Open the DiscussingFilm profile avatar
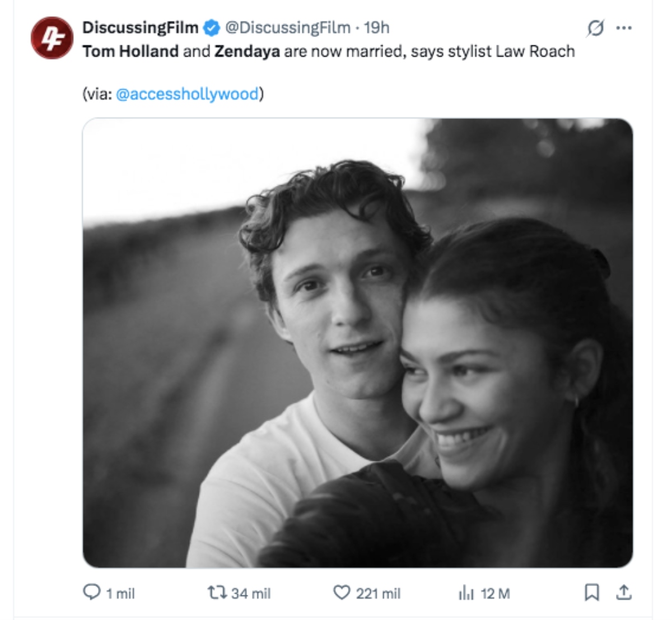 [x=52, y=35]
